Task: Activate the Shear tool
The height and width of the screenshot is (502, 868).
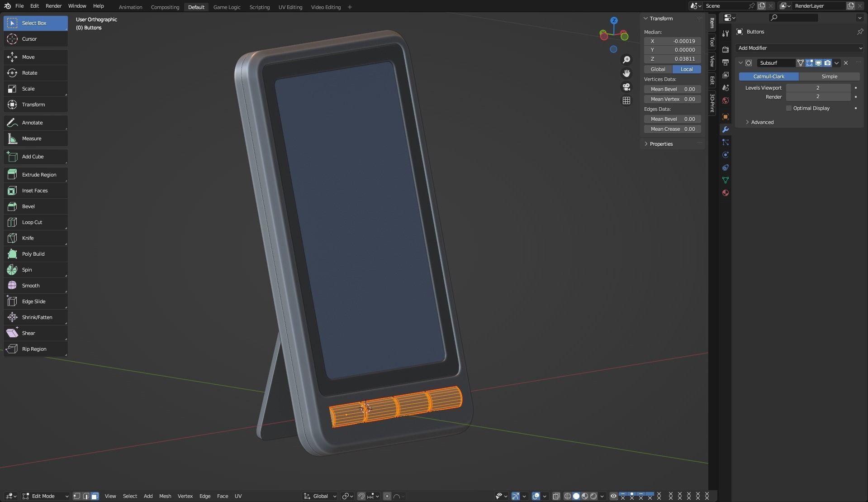Action: (36, 333)
